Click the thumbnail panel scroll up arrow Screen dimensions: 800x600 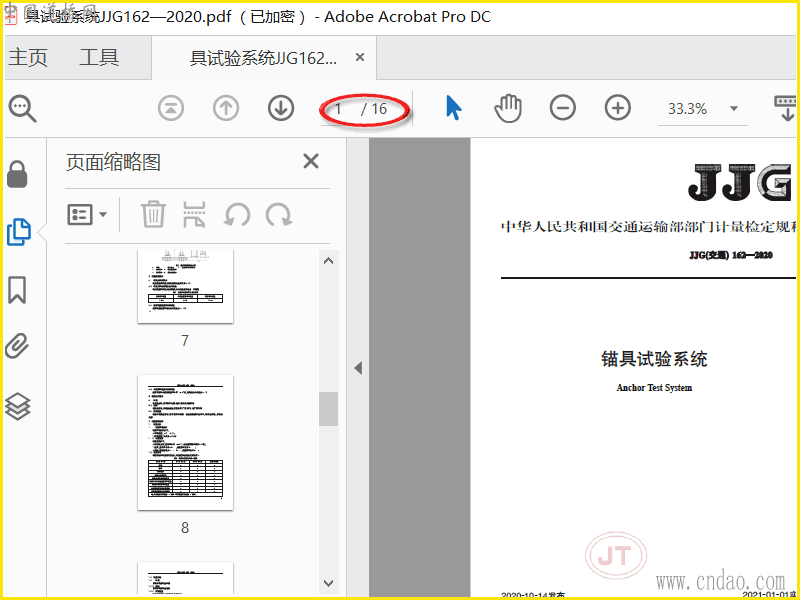pyautogui.click(x=329, y=261)
